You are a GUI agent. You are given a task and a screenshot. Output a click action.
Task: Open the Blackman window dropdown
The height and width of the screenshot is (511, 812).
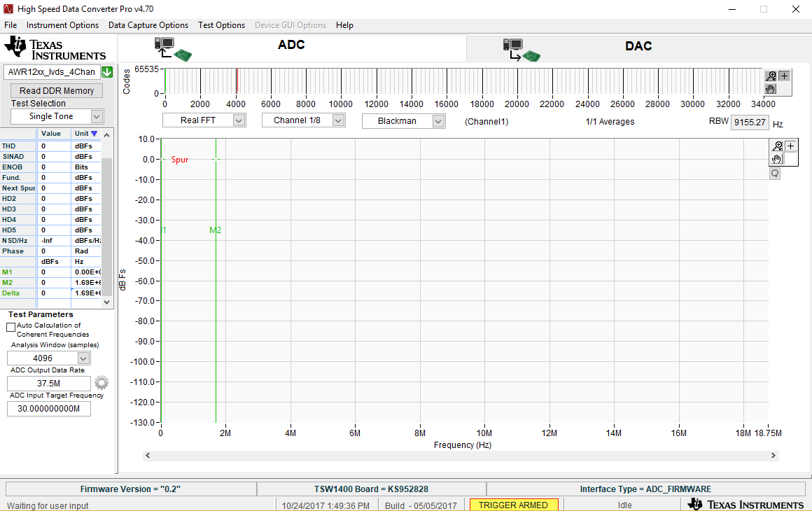pos(403,120)
